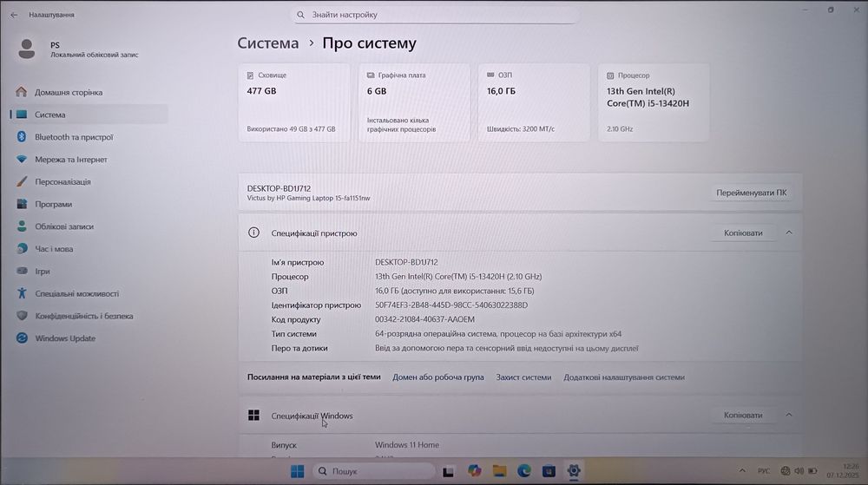
Task: Open Microsoft Store from the taskbar
Action: (549, 471)
